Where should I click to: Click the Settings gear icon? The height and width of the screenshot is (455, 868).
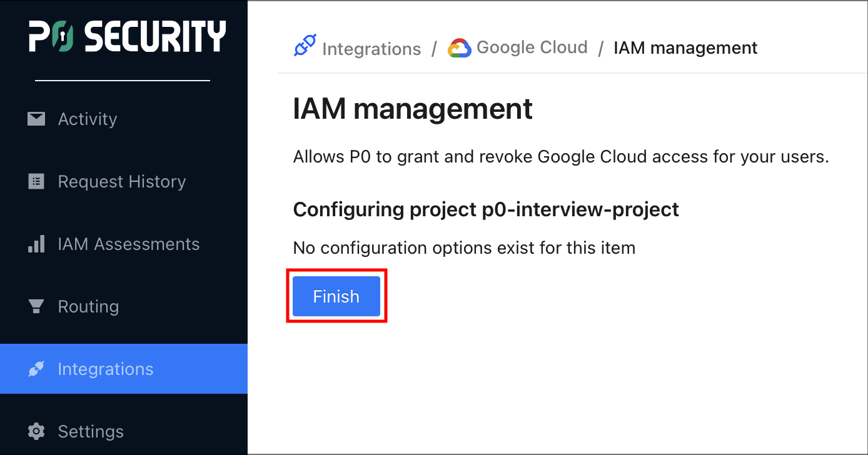click(36, 431)
